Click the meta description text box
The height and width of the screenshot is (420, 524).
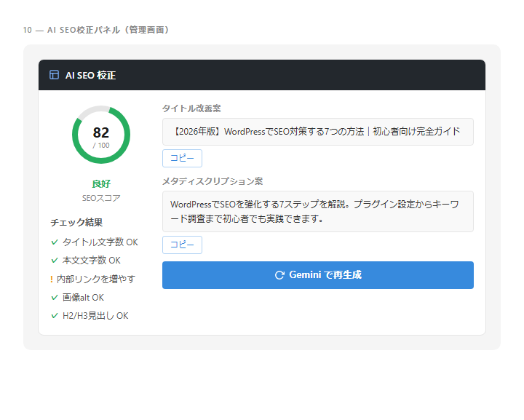318,212
